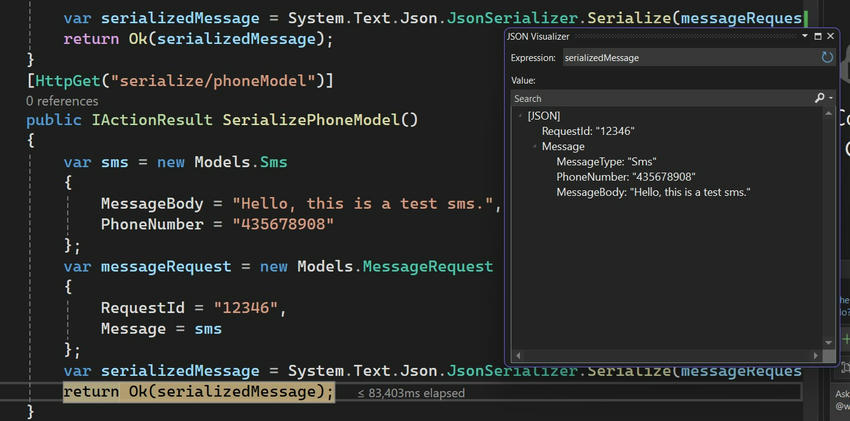Close the JSON Visualizer window
The width and height of the screenshot is (850, 421).
tap(830, 36)
